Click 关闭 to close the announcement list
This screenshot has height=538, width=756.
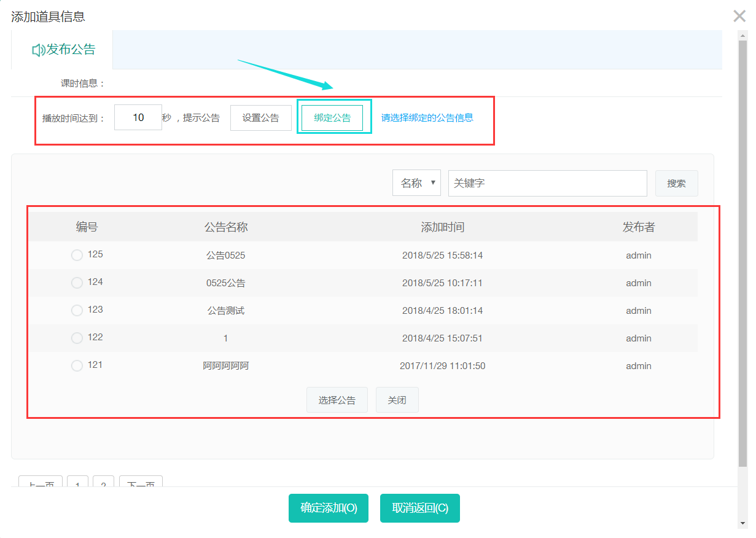pos(397,400)
